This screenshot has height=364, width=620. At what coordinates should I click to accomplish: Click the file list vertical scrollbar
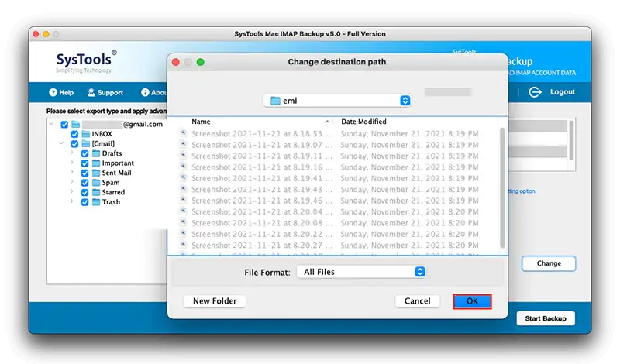pos(502,187)
